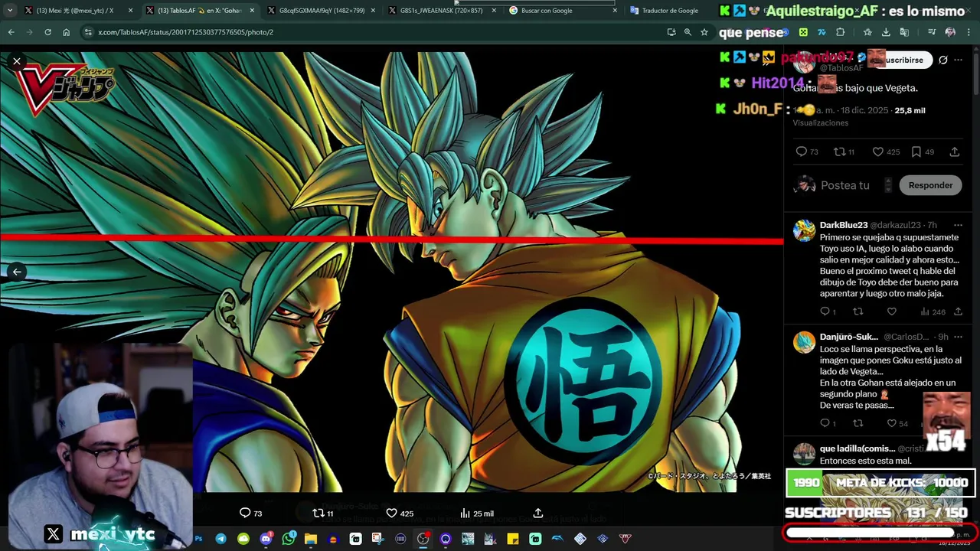Reload the page
This screenshot has width=980, height=551.
click(x=47, y=32)
